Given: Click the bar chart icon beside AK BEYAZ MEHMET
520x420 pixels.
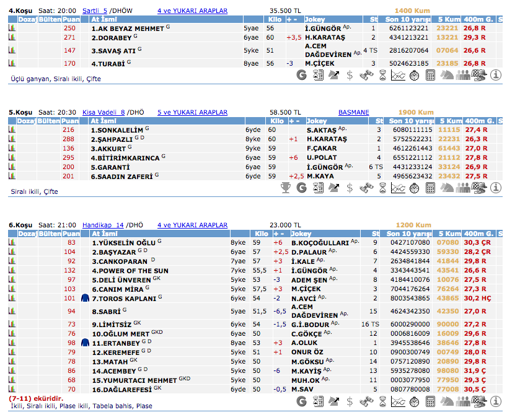Looking at the screenshot, I should click(11, 28).
